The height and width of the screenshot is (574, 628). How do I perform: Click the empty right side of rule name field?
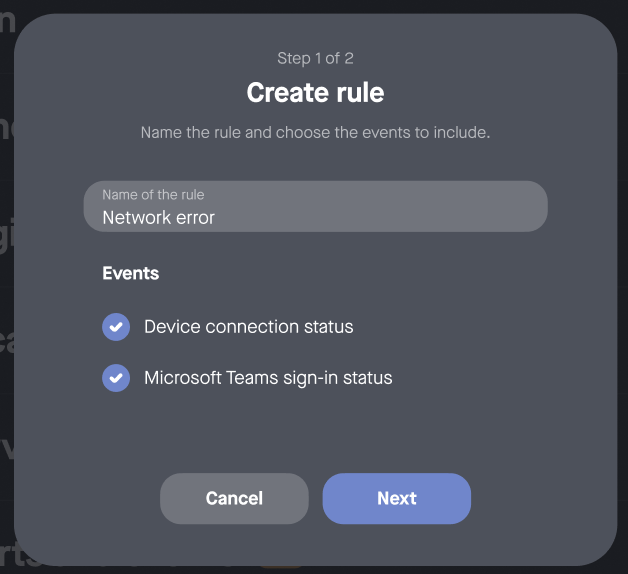pos(450,207)
